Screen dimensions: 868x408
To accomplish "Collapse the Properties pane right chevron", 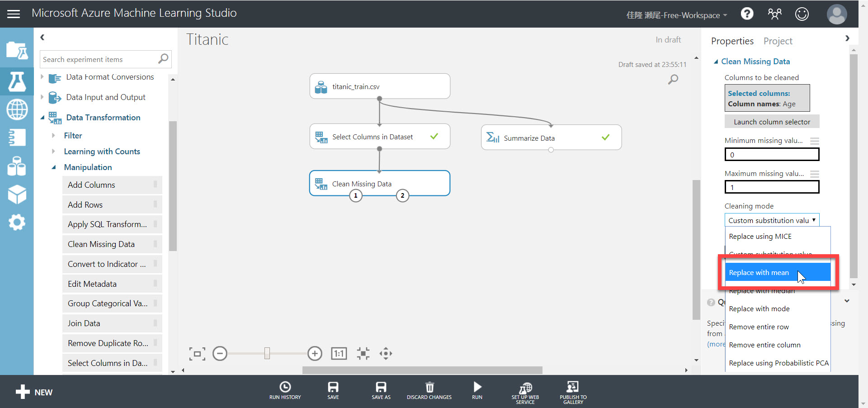I will pyautogui.click(x=847, y=38).
